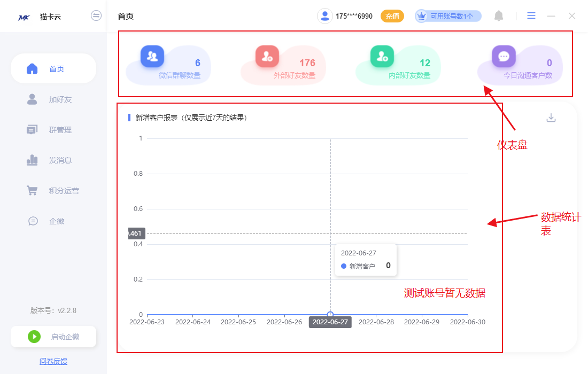
Task: Go to 群管理 in the sidebar
Action: (53, 130)
